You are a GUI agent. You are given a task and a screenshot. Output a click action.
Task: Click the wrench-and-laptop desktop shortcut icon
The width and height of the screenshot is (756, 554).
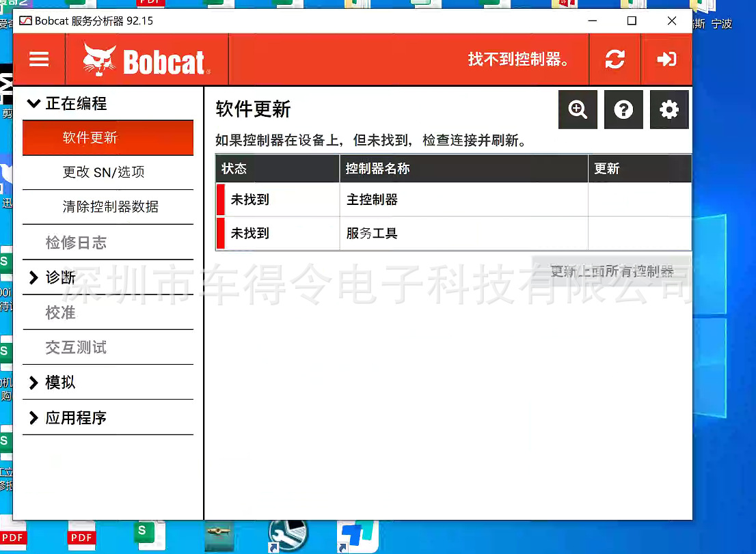pyautogui.click(x=288, y=536)
